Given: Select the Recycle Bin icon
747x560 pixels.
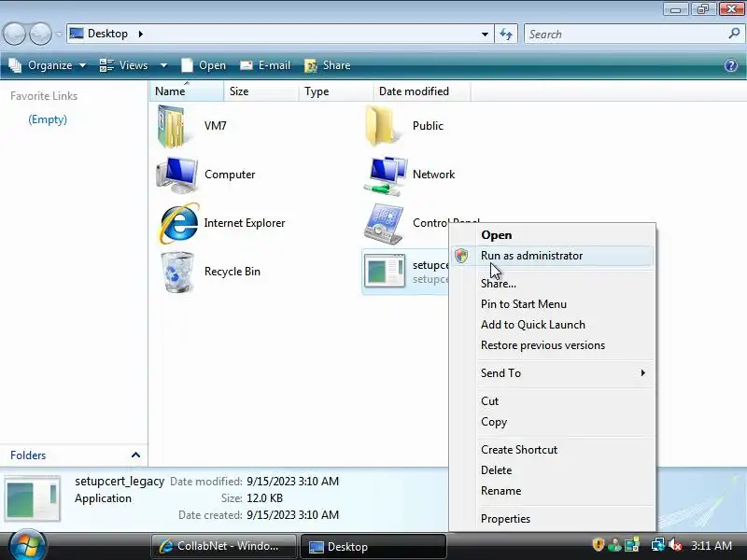Looking at the screenshot, I should pyautogui.click(x=177, y=272).
